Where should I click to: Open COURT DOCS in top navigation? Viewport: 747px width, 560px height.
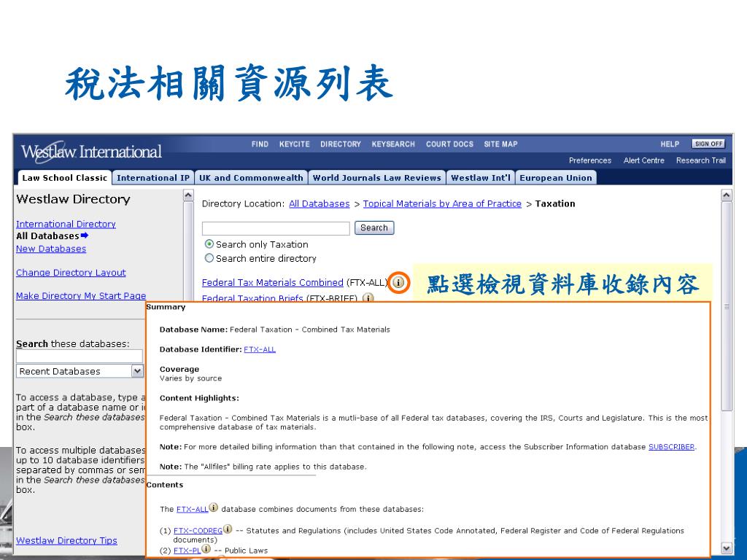point(449,144)
